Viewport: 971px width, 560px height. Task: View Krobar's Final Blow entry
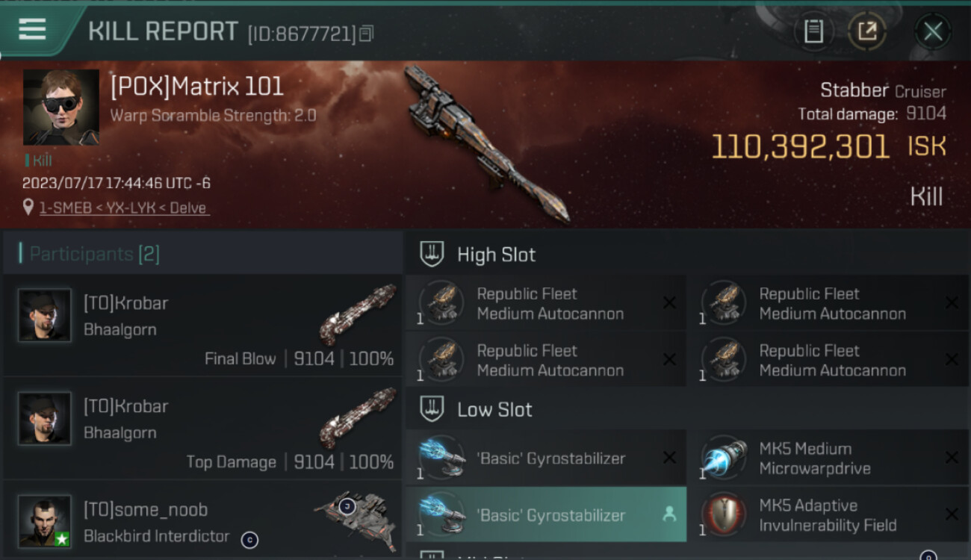click(x=203, y=325)
